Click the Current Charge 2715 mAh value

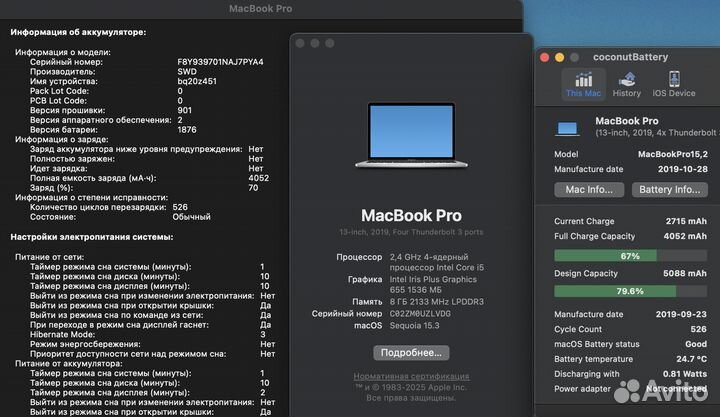(x=686, y=221)
